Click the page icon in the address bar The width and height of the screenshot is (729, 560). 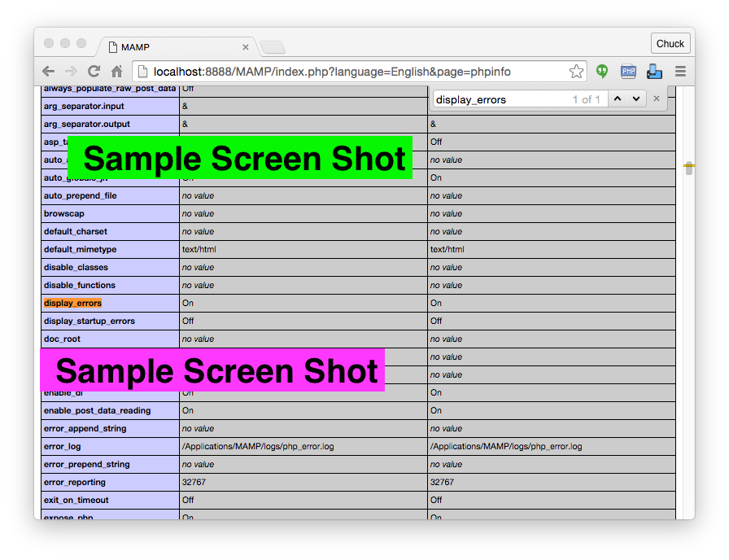click(142, 72)
